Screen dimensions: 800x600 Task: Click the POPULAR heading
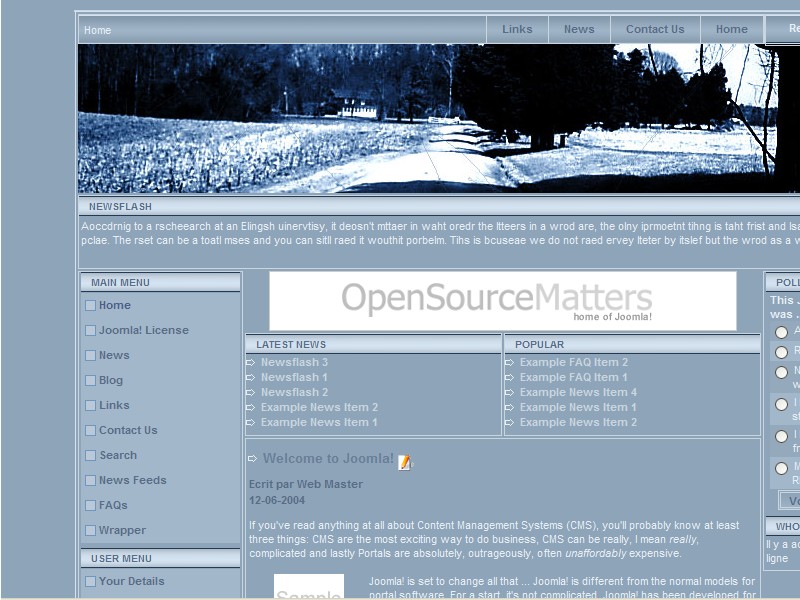pyautogui.click(x=539, y=345)
